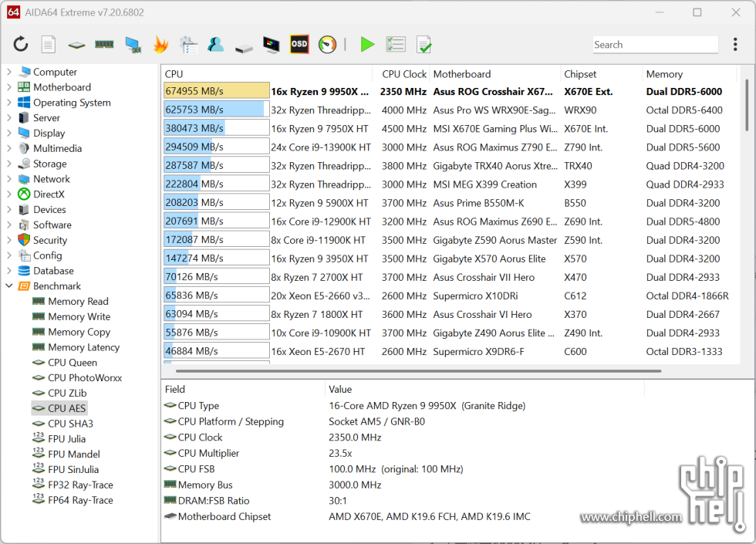756x544 pixels.
Task: Open the CPU PhotoWorxx benchmark
Action: pyautogui.click(x=85, y=377)
